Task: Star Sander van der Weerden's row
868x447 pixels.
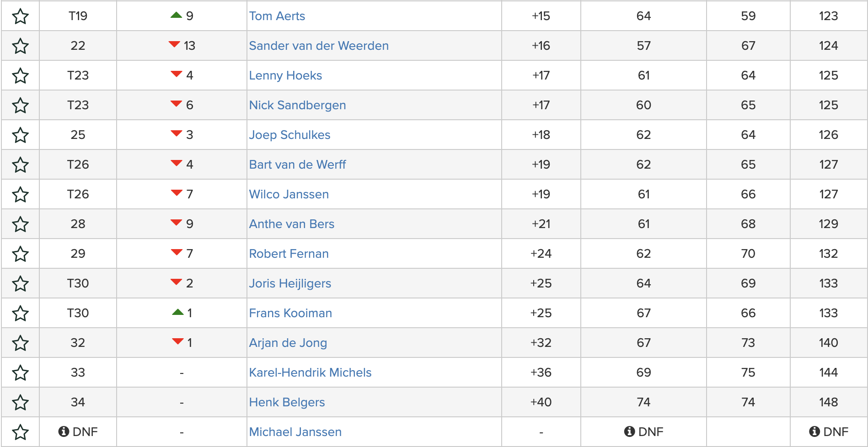Action: coord(20,46)
